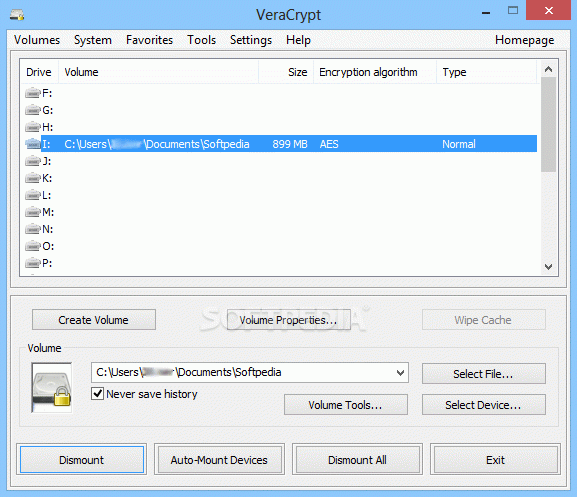The height and width of the screenshot is (497, 577).
Task: Select the K: drive letter row
Action: (280, 178)
